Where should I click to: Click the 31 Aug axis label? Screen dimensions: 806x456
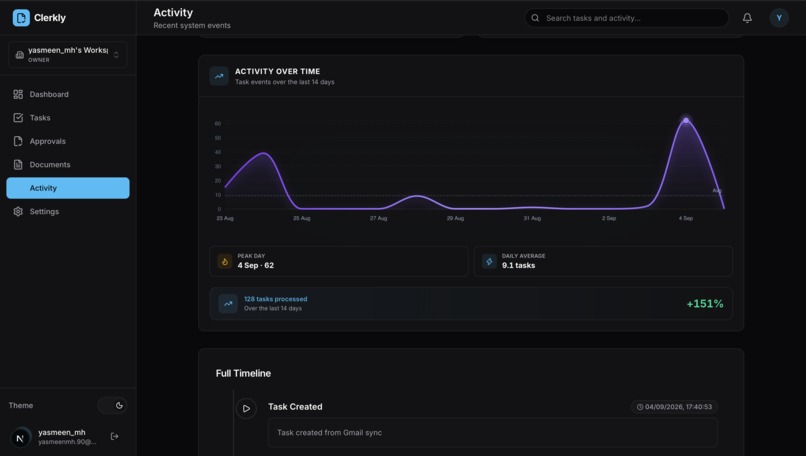(532, 218)
